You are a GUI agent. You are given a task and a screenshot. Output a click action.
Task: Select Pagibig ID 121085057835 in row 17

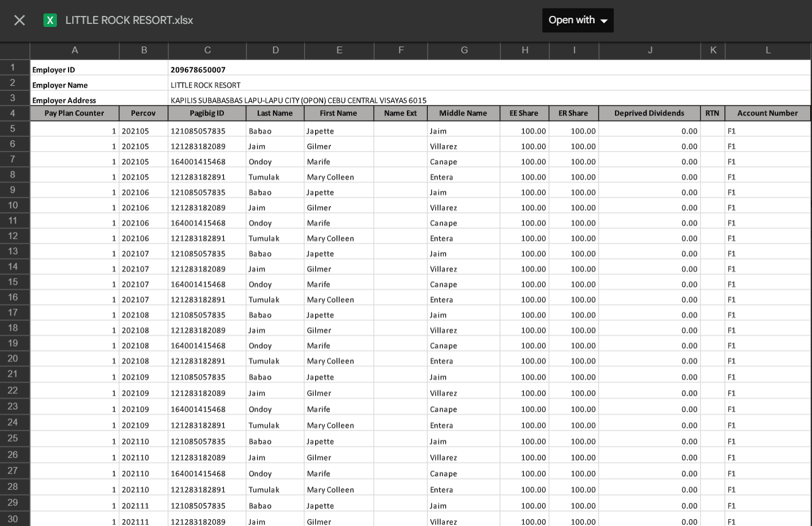pyautogui.click(x=207, y=312)
